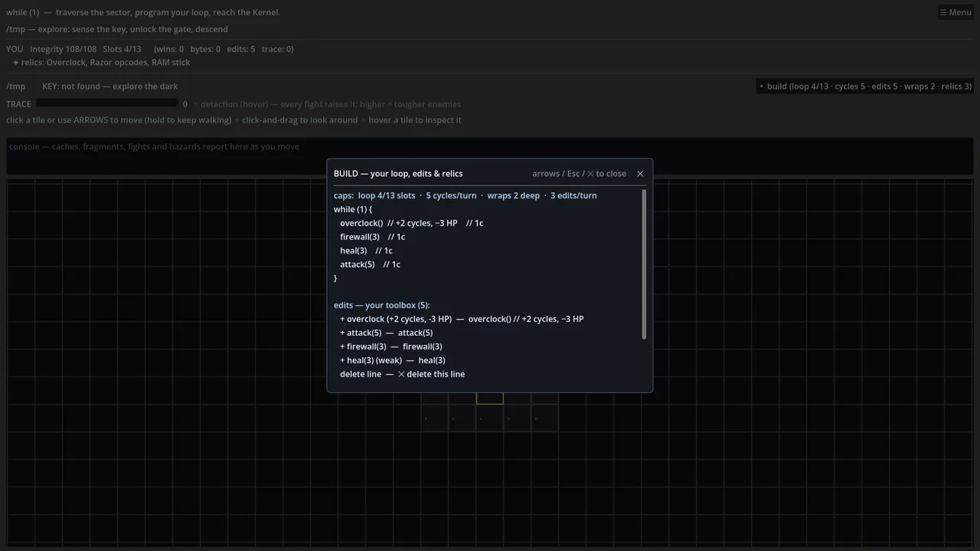980x551 pixels.
Task: Click the TRACE progress bar
Action: point(106,103)
